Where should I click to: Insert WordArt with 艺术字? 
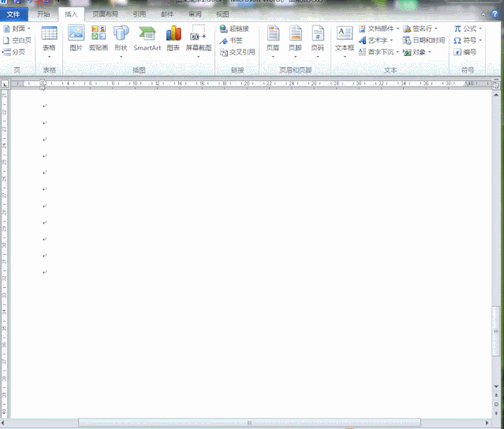[375, 40]
